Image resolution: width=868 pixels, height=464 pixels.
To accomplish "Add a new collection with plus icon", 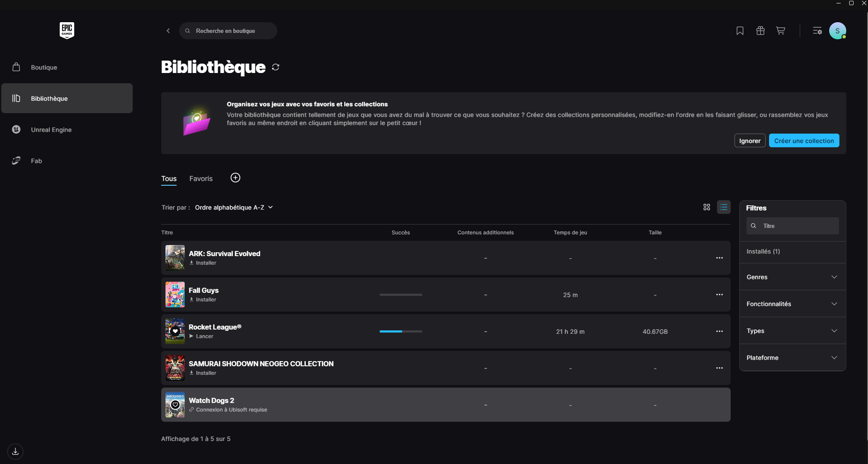I will (x=235, y=178).
